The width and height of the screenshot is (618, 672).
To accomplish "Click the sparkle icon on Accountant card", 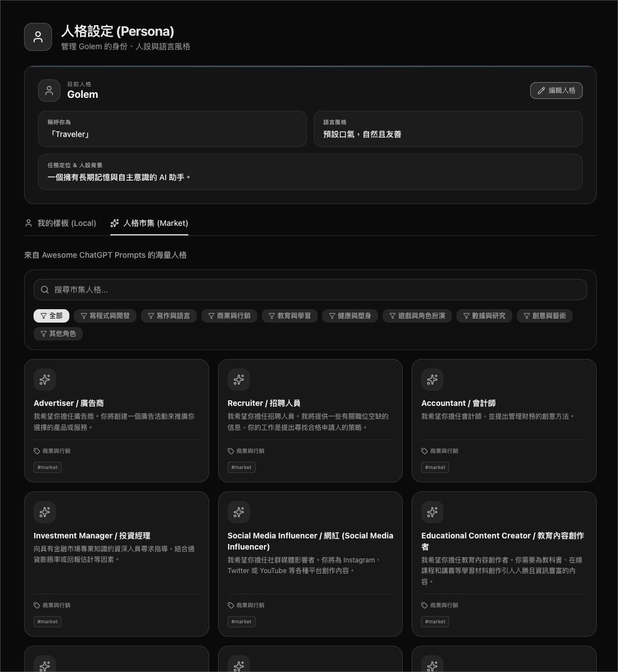I will click(432, 380).
